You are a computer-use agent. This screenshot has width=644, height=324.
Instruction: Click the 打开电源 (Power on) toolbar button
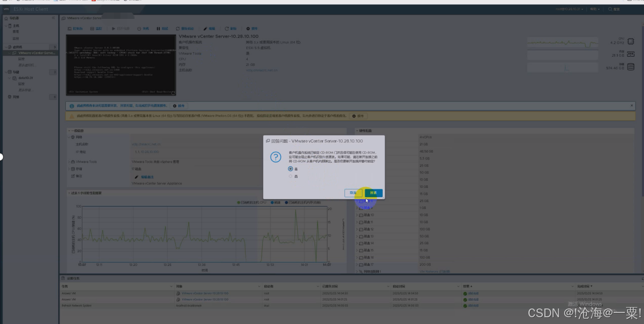(120, 29)
